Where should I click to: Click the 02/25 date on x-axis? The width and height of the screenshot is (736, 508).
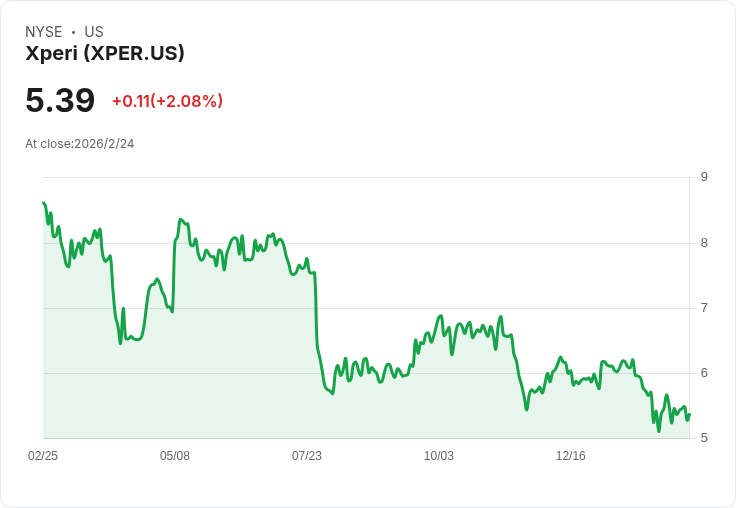pos(43,456)
